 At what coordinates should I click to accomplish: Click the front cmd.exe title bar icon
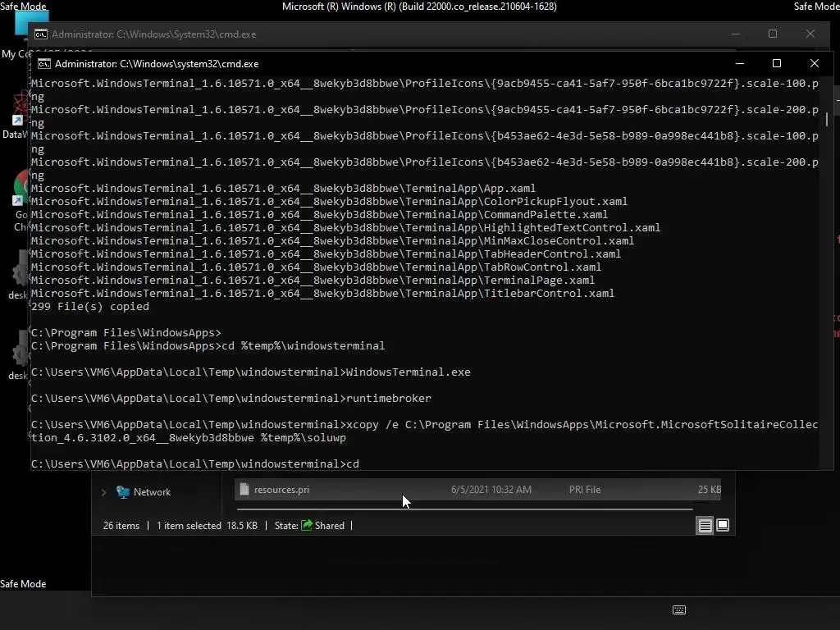pos(44,64)
